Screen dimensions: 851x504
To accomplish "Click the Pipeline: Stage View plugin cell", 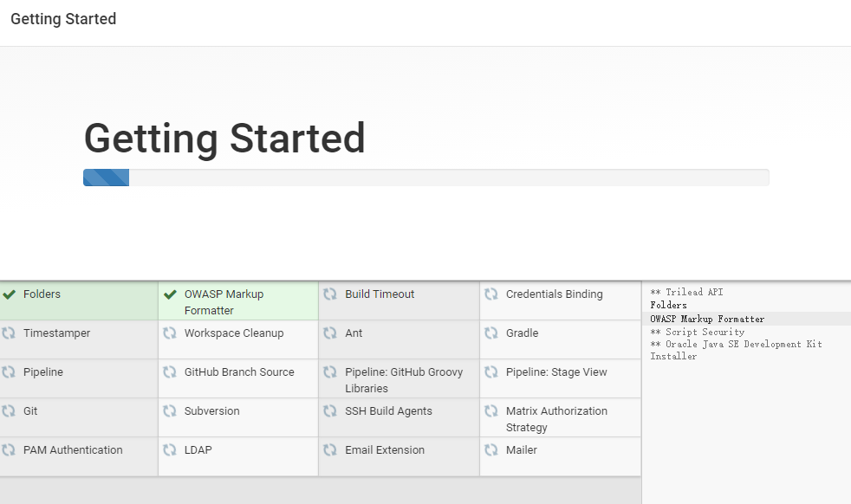I will pyautogui.click(x=560, y=378).
